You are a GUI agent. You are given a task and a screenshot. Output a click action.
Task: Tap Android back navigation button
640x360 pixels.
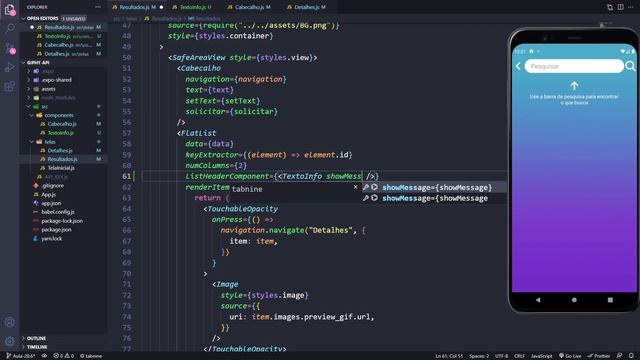pyautogui.click(x=538, y=300)
